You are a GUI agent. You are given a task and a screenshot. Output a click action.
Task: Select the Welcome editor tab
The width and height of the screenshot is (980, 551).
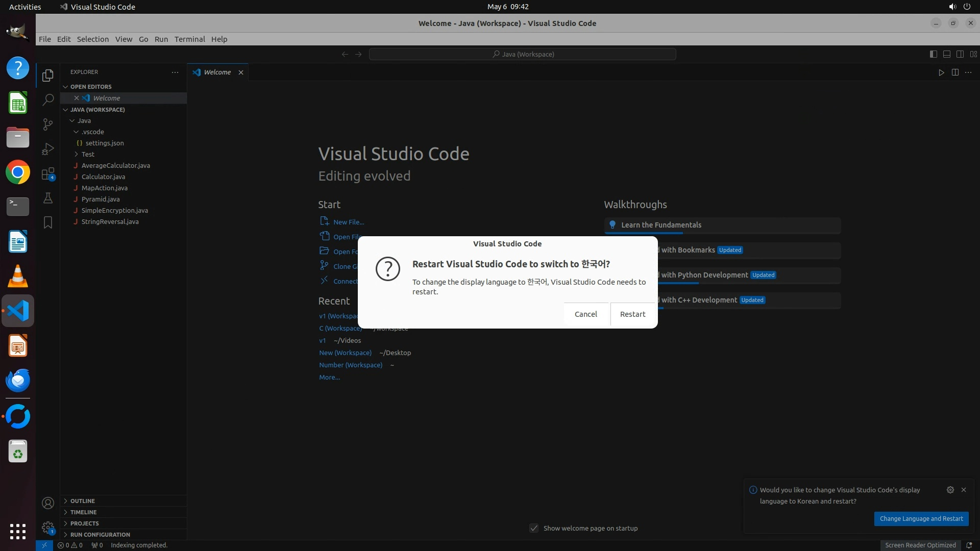(217, 72)
